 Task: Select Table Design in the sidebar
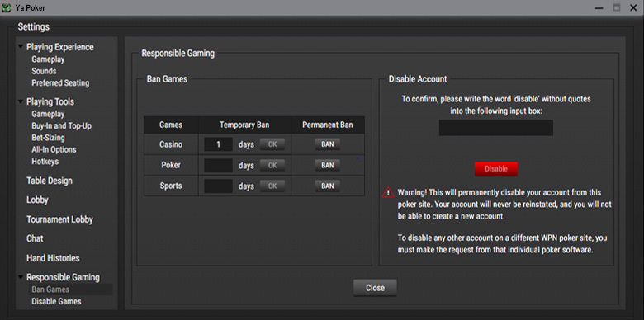pos(50,181)
